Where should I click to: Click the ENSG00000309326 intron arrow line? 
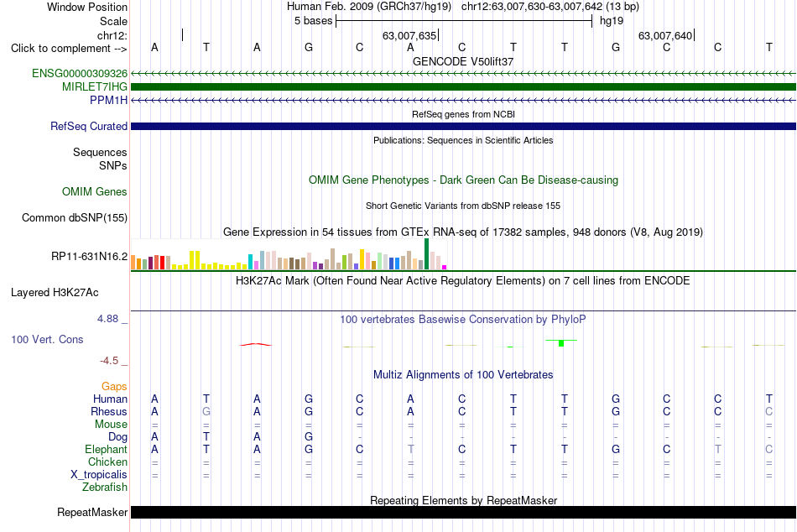click(x=463, y=74)
